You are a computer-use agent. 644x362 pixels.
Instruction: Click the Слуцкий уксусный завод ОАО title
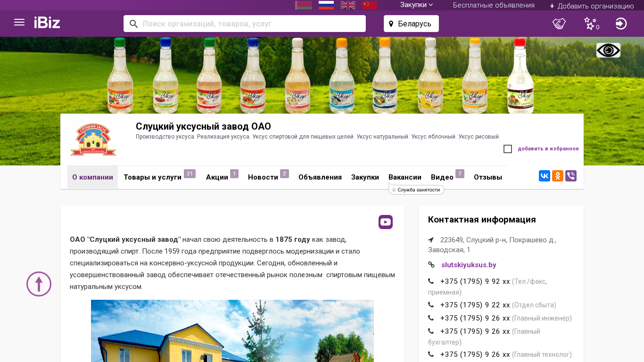[x=203, y=126]
